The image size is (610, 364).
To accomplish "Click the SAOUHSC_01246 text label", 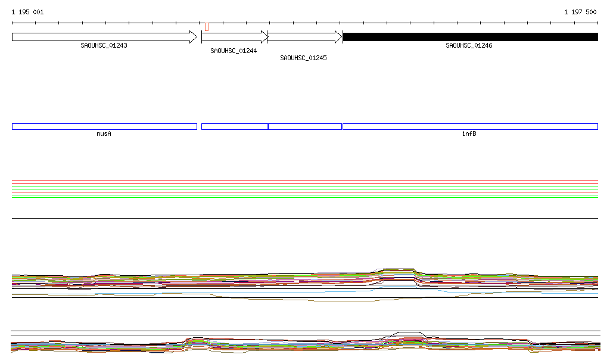I will click(x=469, y=45).
